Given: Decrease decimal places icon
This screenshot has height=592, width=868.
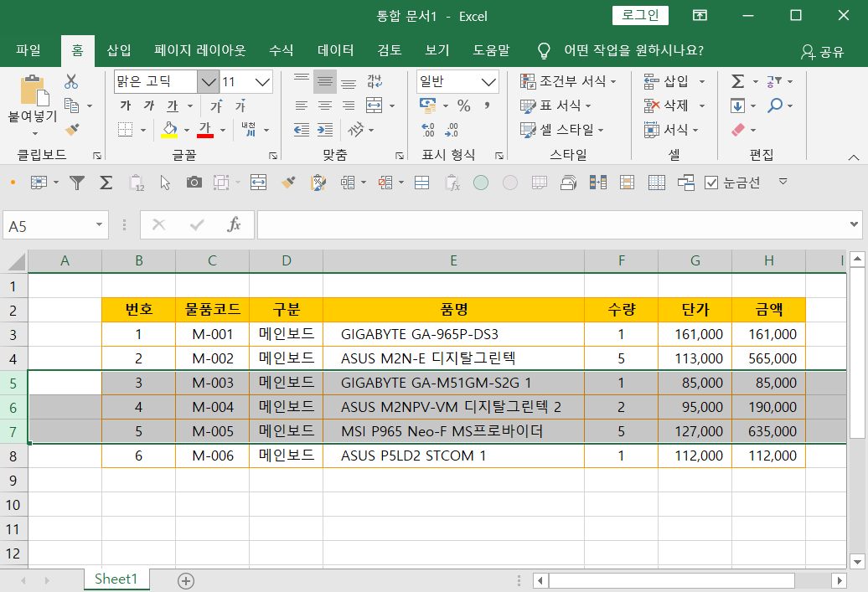Looking at the screenshot, I should click(452, 130).
